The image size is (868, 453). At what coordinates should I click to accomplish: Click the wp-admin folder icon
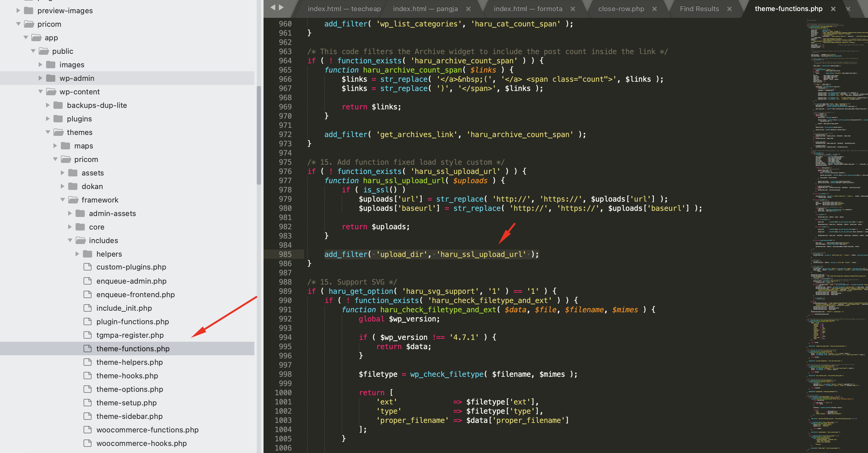point(51,78)
